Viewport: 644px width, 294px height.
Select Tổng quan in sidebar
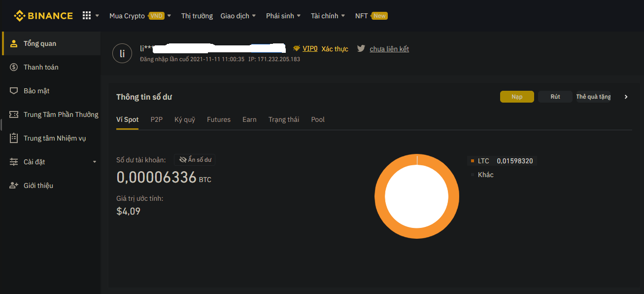(x=51, y=43)
